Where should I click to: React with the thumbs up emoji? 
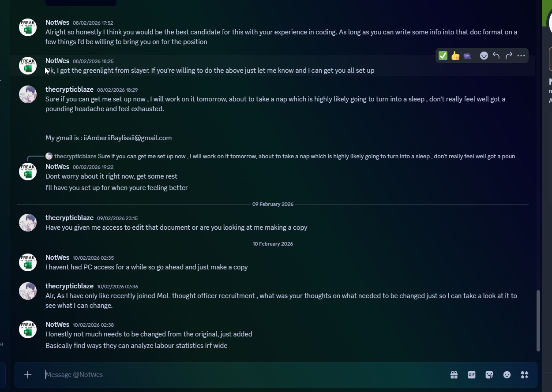point(455,56)
